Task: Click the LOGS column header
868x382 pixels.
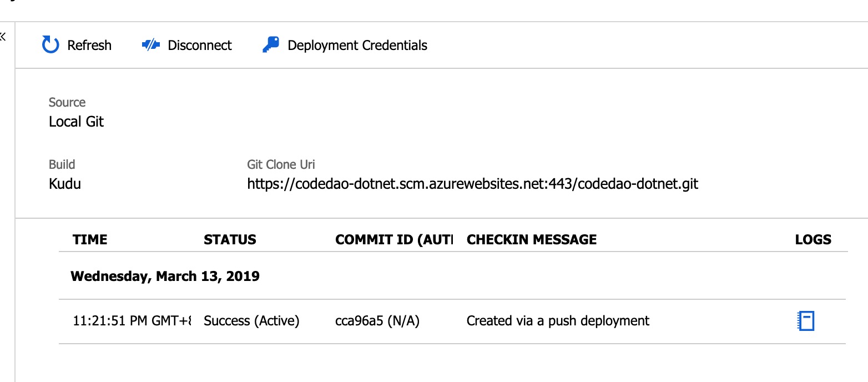Action: tap(813, 240)
